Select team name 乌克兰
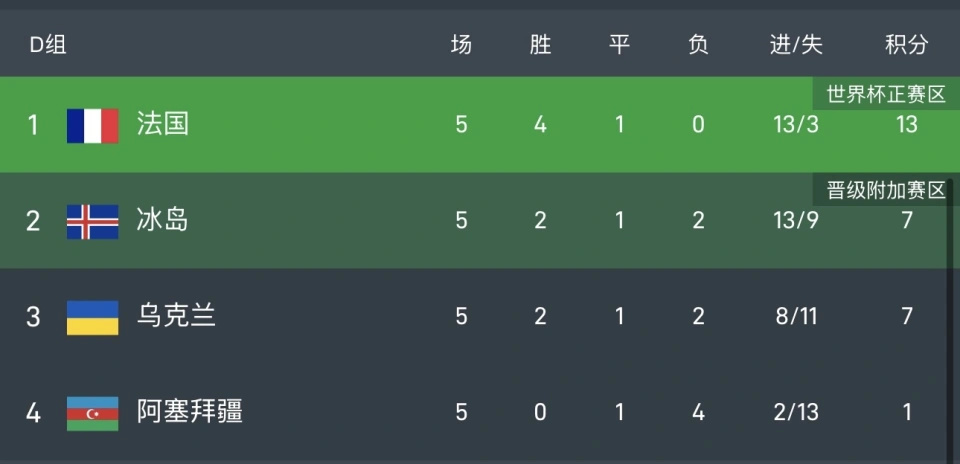This screenshot has width=960, height=464. pyautogui.click(x=176, y=317)
